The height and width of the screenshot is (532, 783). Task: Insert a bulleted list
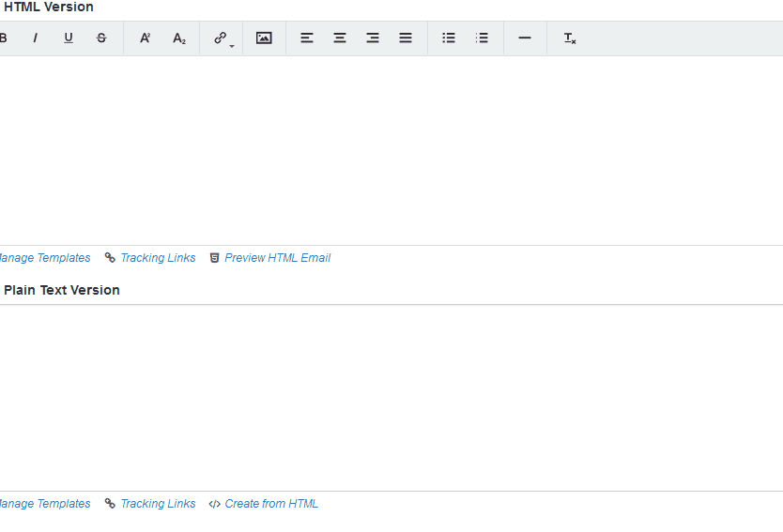tap(449, 38)
